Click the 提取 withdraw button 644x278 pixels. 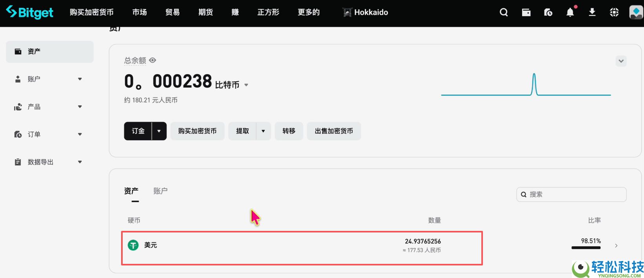(x=243, y=131)
